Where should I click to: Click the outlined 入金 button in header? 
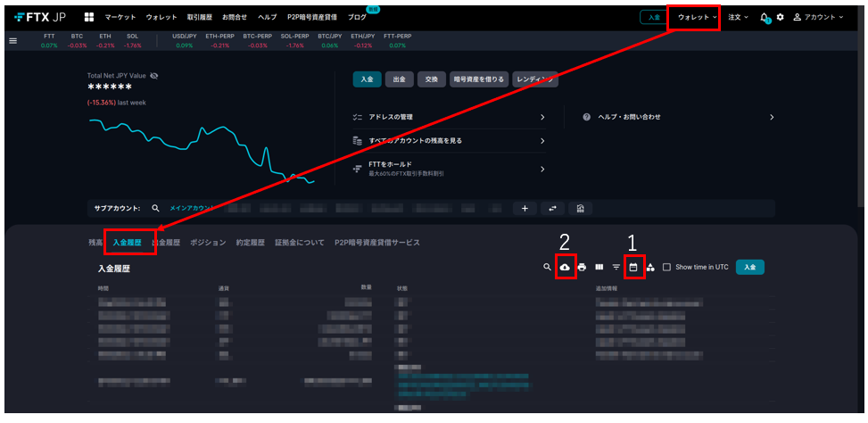tap(654, 17)
